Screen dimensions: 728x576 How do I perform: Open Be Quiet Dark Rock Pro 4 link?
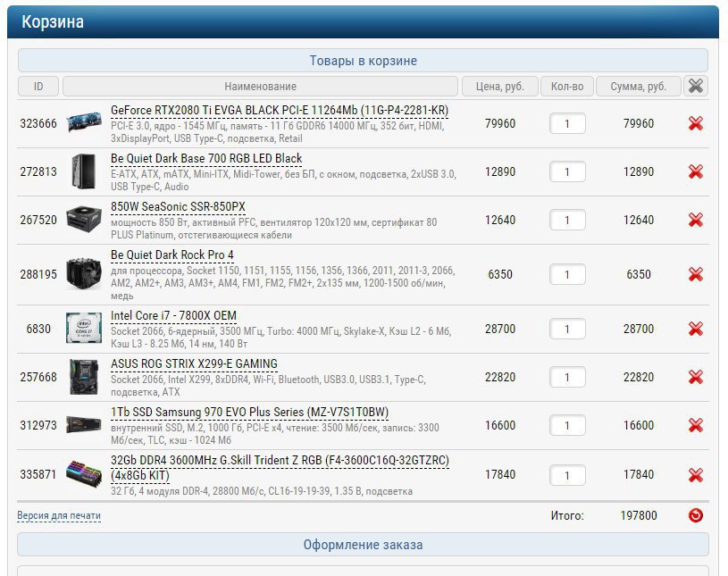pyautogui.click(x=172, y=255)
